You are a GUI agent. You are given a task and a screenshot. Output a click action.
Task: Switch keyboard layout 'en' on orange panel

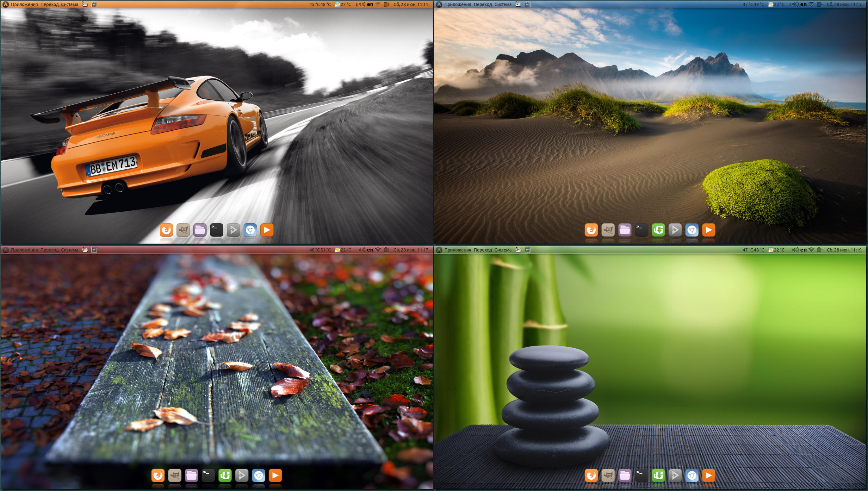370,4
